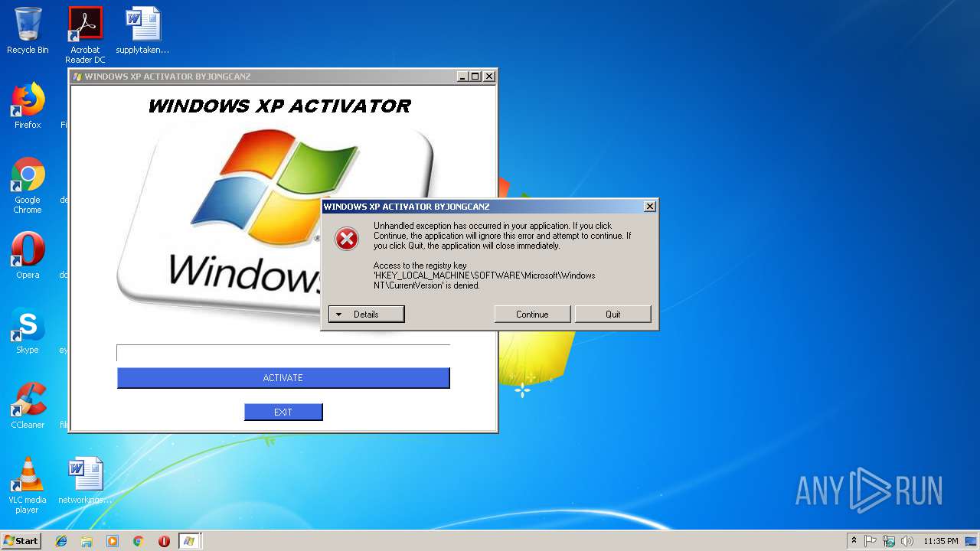Minimize the Windows XP Activator window

point(462,77)
